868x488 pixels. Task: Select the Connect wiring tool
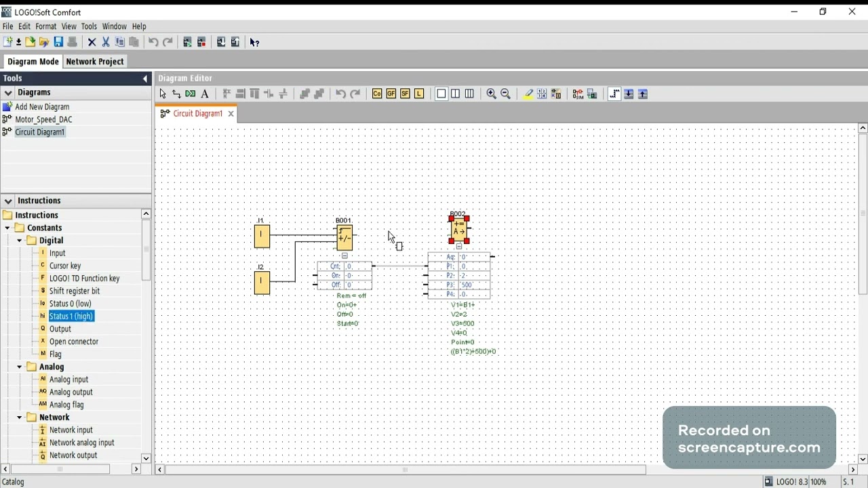tap(176, 94)
